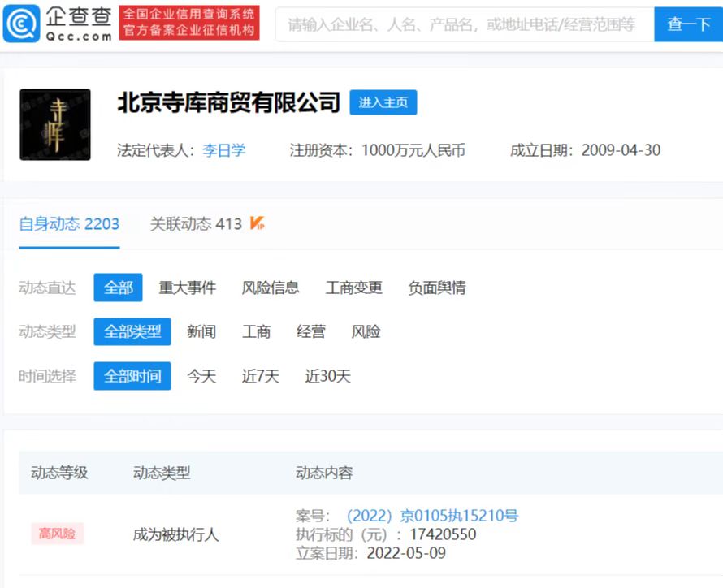The image size is (723, 588).
Task: Click the 高风险 risk level tag
Action: click(x=58, y=534)
